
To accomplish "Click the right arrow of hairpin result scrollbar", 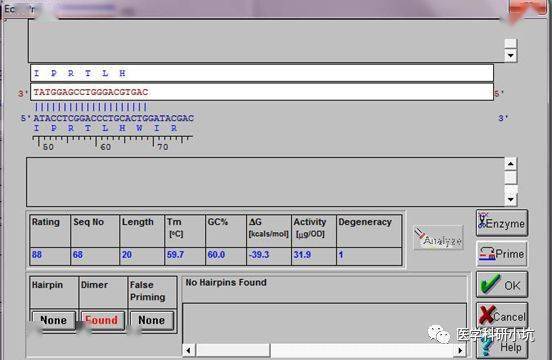I will 460,350.
